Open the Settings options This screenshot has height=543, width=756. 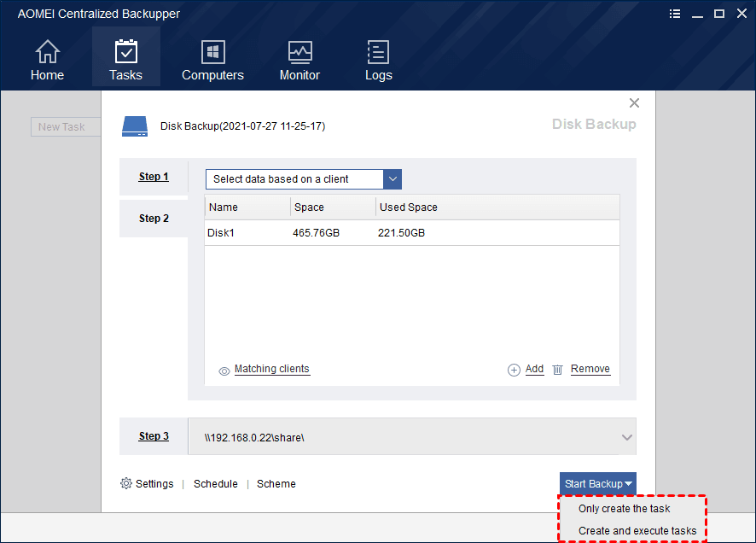point(154,484)
